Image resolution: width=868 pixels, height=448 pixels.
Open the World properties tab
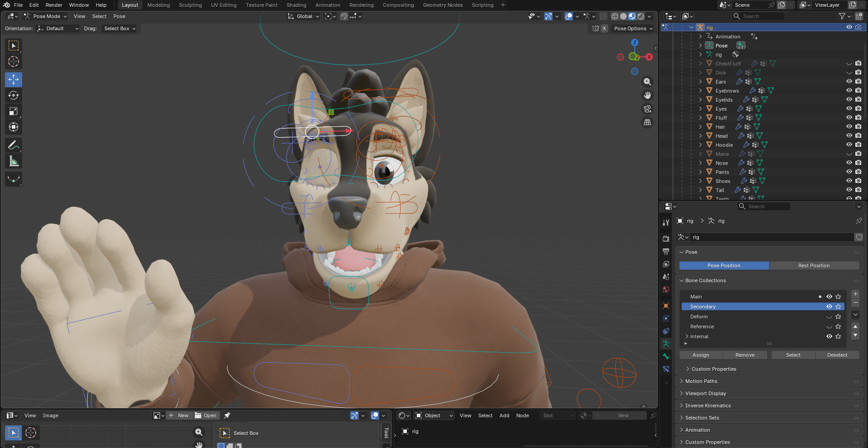pos(666,289)
